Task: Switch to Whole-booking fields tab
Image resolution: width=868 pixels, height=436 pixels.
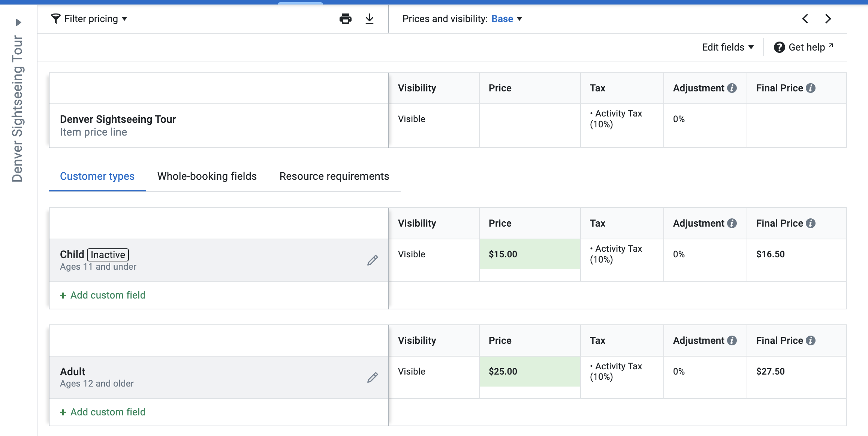Action: (207, 176)
